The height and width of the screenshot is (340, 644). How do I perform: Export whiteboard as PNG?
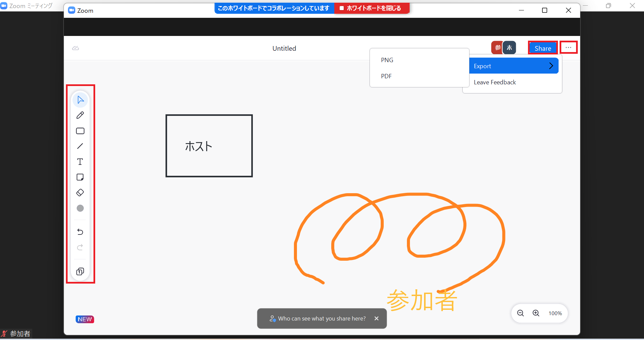[387, 60]
